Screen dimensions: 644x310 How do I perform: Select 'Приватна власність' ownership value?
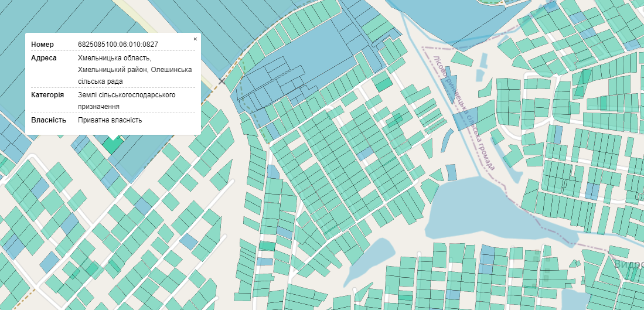(110, 120)
